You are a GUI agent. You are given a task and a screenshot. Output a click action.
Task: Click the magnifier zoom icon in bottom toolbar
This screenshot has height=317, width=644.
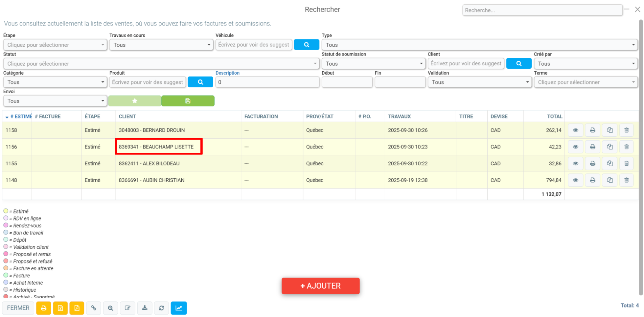[x=110, y=308]
